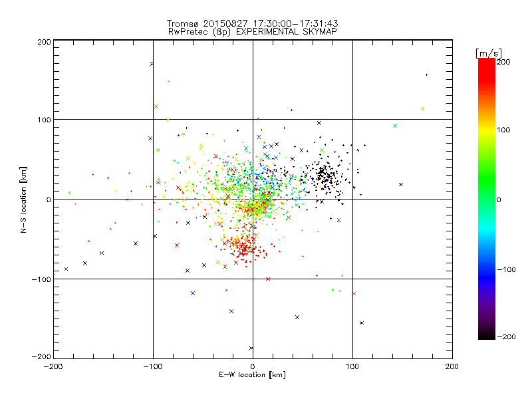Click the "E-W location [km]" axis label

tap(252, 375)
